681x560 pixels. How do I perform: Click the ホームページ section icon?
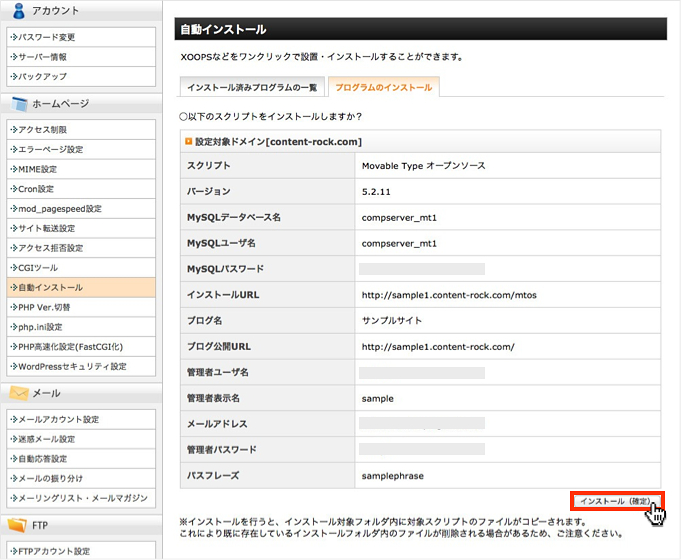point(20,104)
